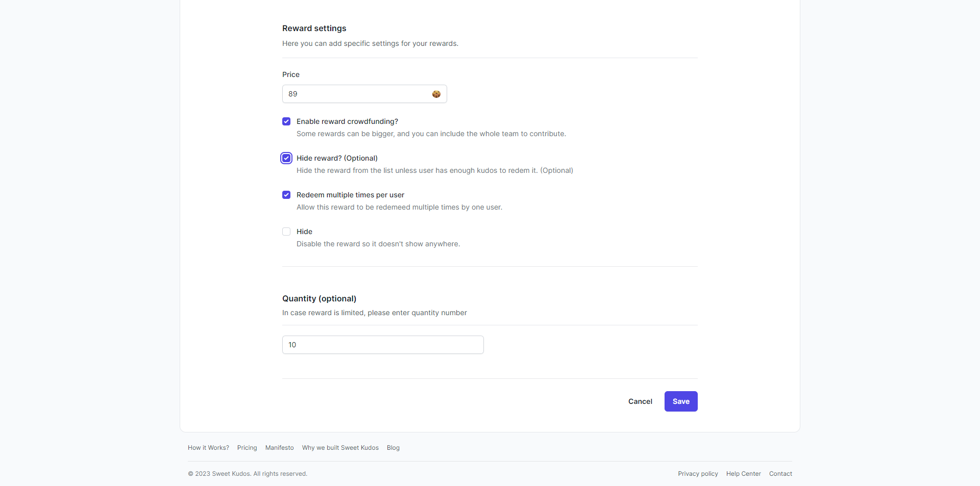Click the Redeem multiple times per user label
980x486 pixels.
(350, 195)
